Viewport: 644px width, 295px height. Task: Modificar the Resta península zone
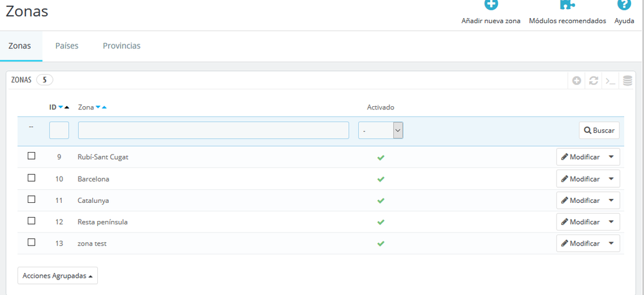tap(580, 222)
